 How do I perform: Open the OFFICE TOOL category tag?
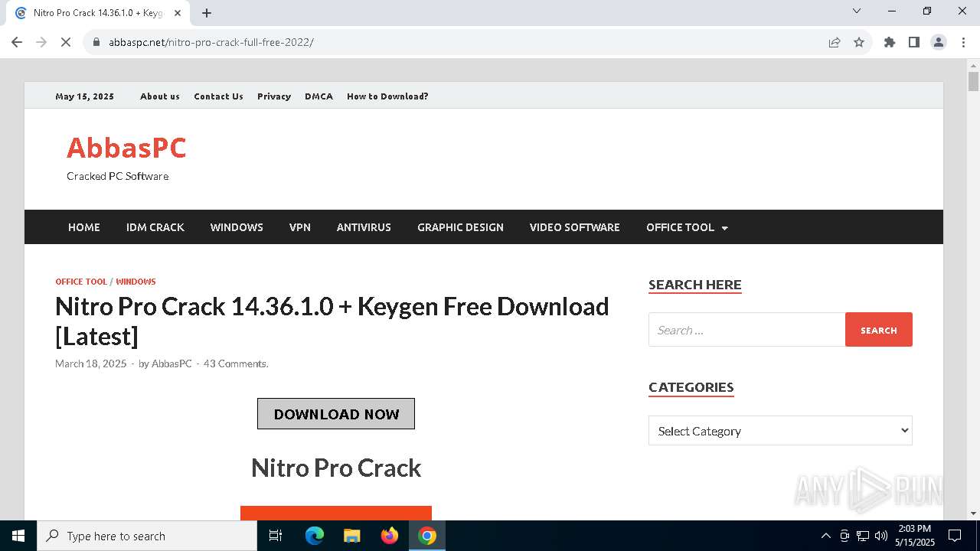pos(81,282)
